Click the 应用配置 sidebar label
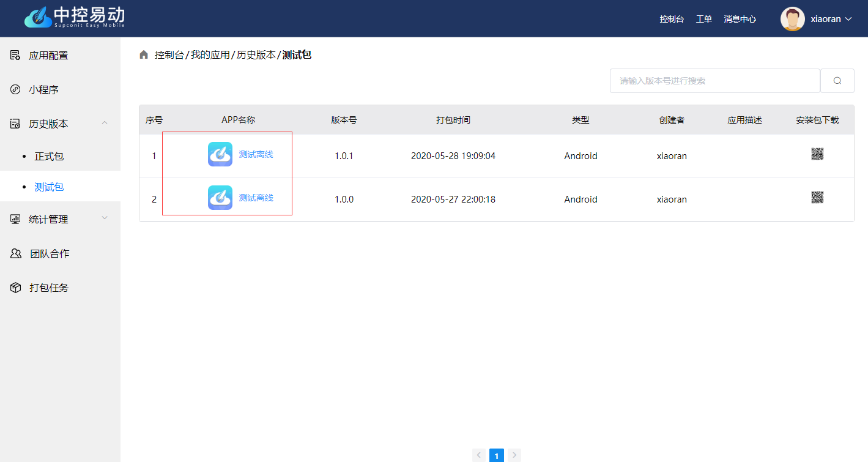The height and width of the screenshot is (462, 868). pos(48,56)
